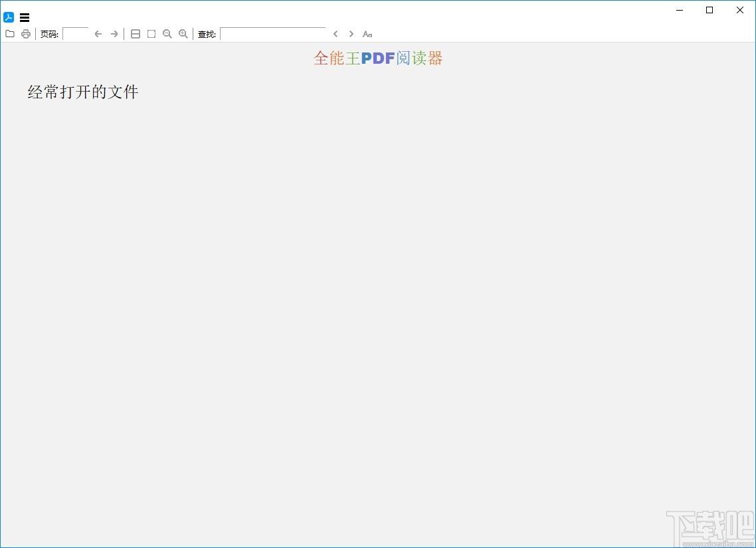
Task: Click the blue PDF reader app logo
Action: point(9,17)
